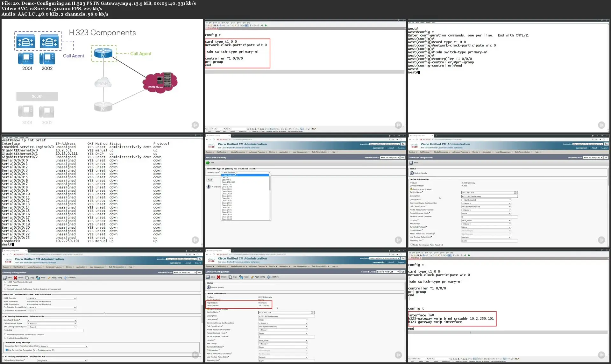Click Logout link on Registration Unknown screen
The width and height of the screenshot is (611, 364).
(x=401, y=262)
